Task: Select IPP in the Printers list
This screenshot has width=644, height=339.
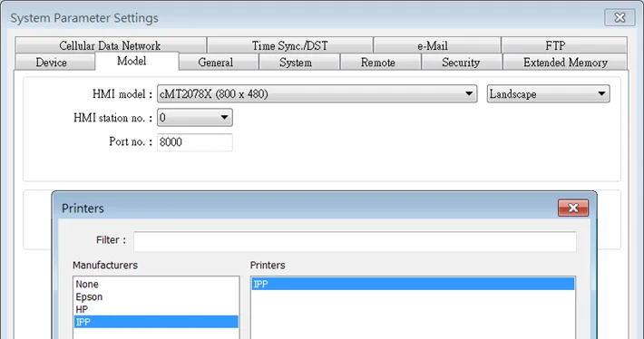Action: pos(413,284)
